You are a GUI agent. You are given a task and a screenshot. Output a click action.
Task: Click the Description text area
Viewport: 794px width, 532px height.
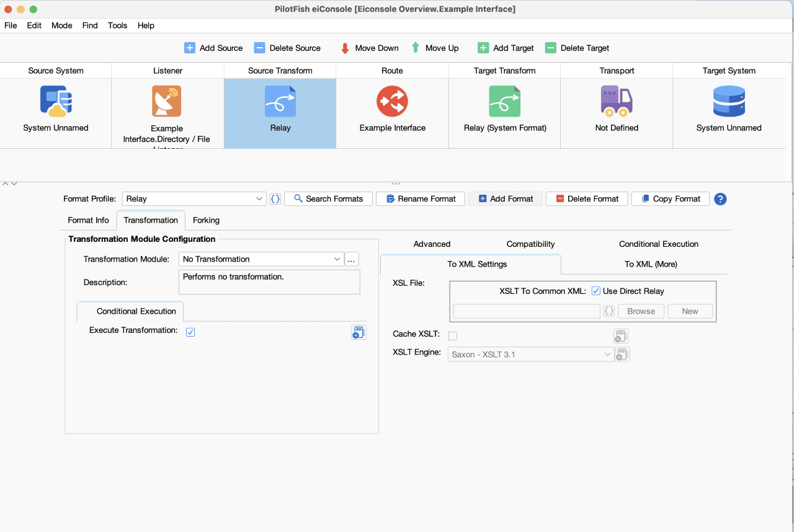coord(269,282)
